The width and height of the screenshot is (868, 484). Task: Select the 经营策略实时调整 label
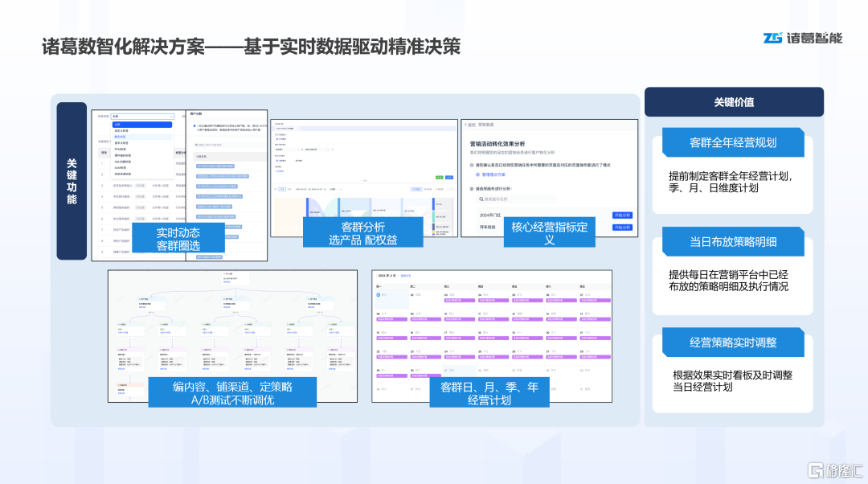coord(732,342)
